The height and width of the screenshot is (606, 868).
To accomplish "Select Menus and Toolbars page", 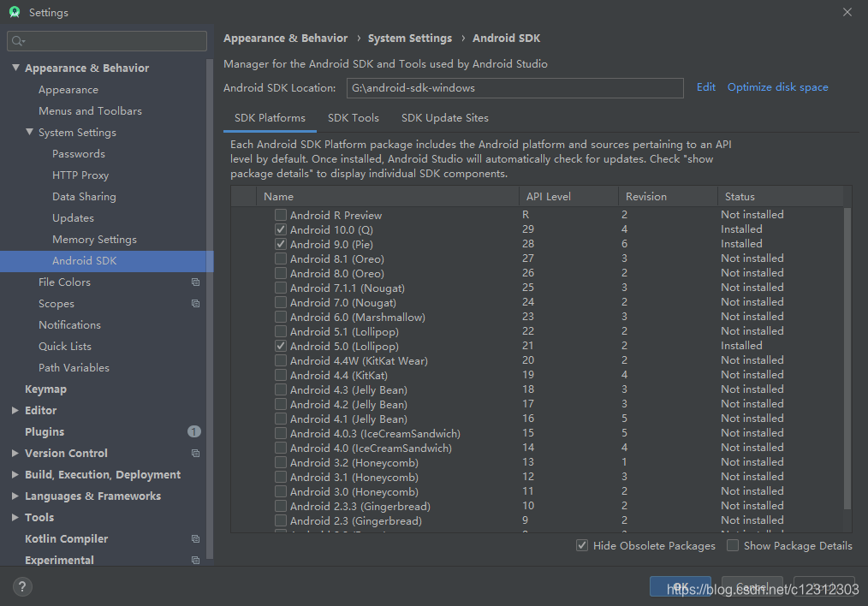I will [90, 111].
